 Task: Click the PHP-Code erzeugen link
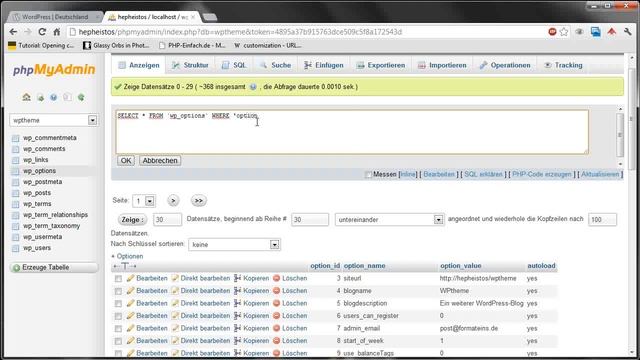[x=542, y=175]
